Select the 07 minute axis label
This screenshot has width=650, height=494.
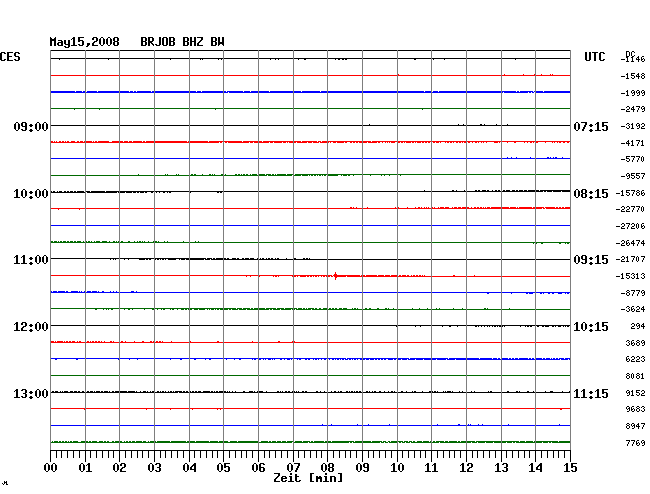293,468
